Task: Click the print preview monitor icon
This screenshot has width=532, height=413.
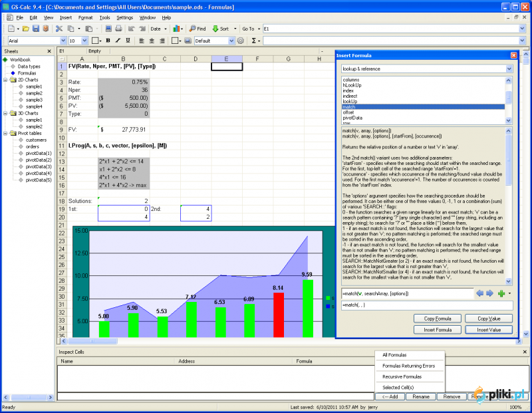Action: point(108,29)
